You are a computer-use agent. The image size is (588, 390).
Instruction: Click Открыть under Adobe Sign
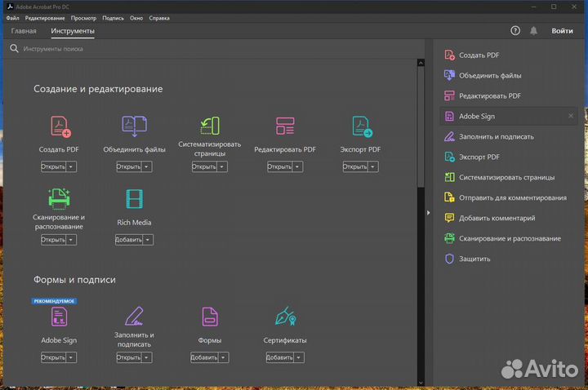[54, 357]
